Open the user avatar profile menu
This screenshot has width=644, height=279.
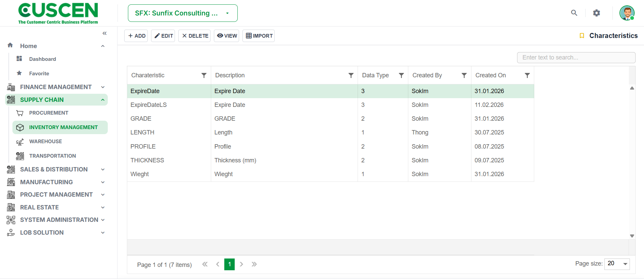[627, 13]
